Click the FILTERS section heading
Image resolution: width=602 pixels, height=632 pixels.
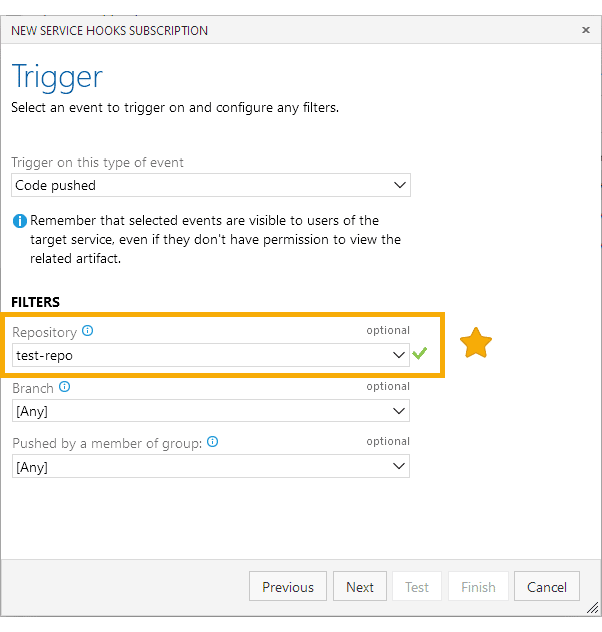(x=35, y=302)
